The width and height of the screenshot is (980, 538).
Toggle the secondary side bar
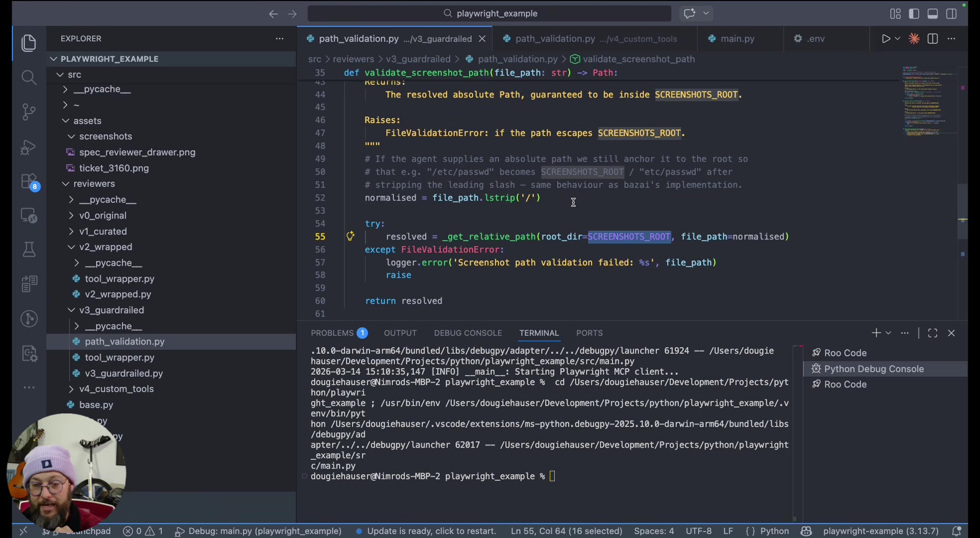[x=952, y=14]
